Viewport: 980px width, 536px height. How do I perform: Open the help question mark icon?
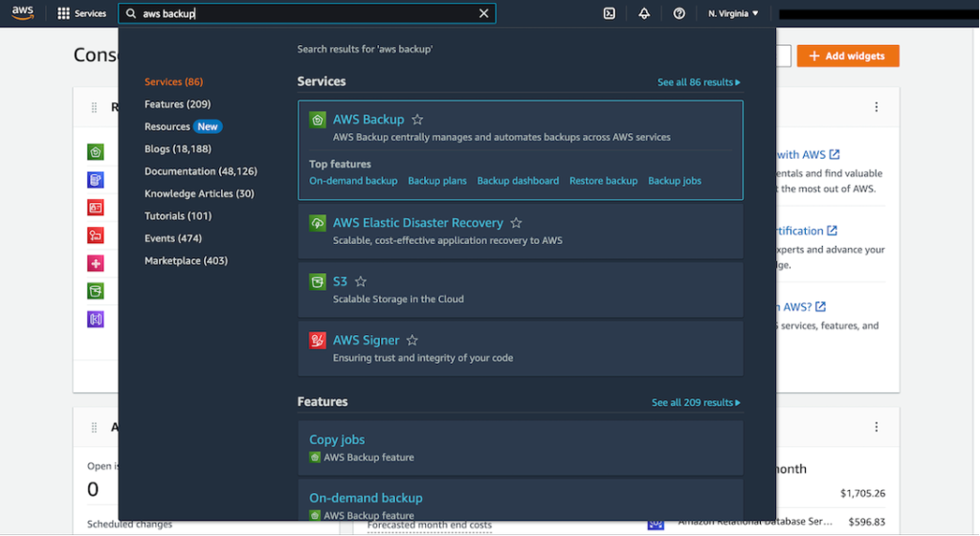679,13
